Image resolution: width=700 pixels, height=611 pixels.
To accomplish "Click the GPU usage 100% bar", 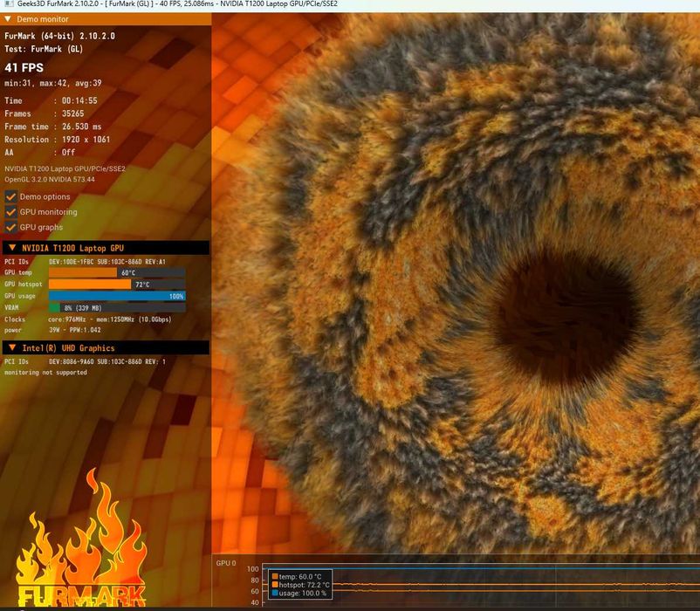I will click(x=117, y=296).
